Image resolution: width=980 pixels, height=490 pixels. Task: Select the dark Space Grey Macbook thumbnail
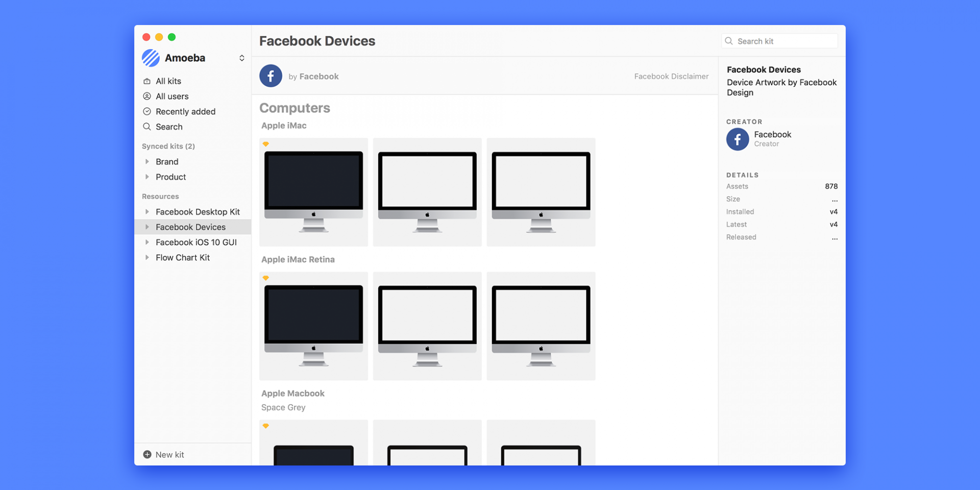313,443
